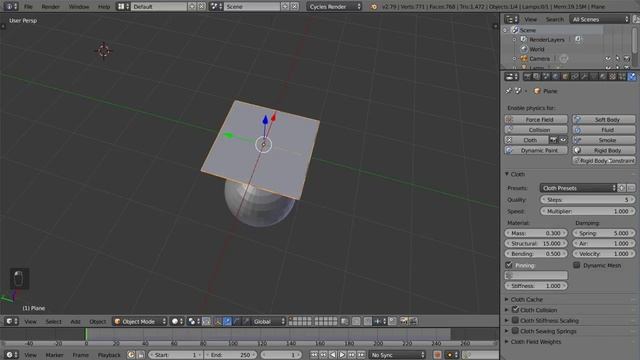This screenshot has width=640, height=360.
Task: Adjust the Mass value field
Action: [x=536, y=233]
